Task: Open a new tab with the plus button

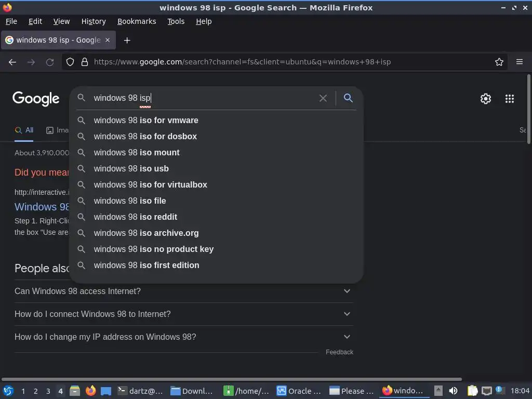Action: pyautogui.click(x=127, y=41)
